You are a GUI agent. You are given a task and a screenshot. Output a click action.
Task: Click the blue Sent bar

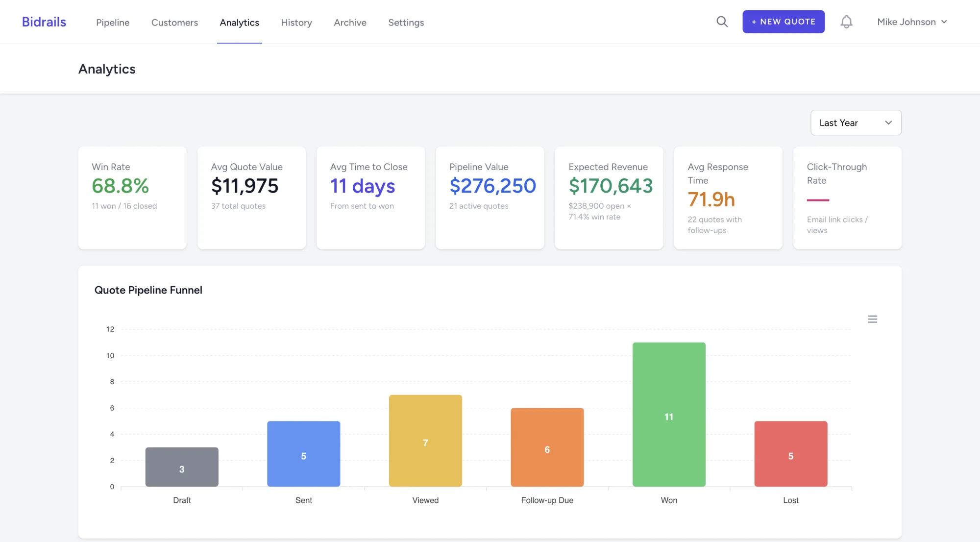coord(303,454)
